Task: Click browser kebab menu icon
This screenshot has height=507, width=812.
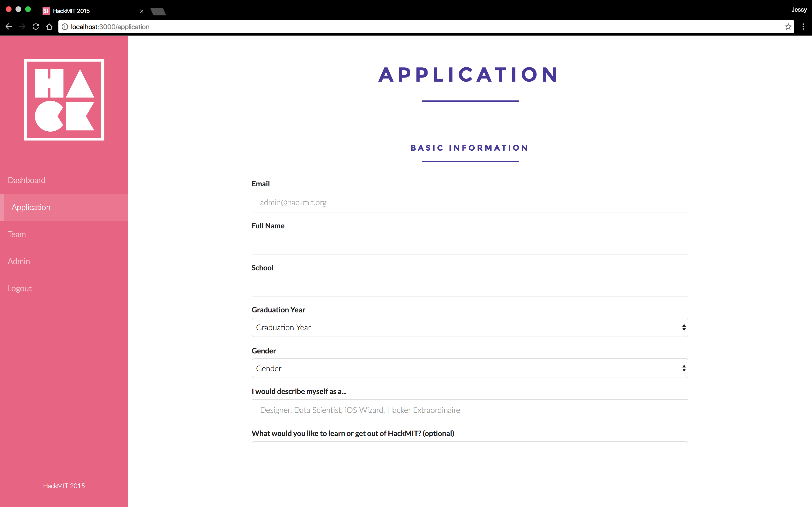Action: pyautogui.click(x=803, y=26)
